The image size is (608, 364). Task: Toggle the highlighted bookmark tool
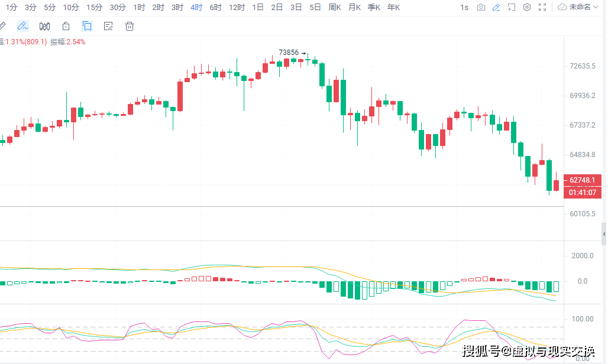pos(87,27)
